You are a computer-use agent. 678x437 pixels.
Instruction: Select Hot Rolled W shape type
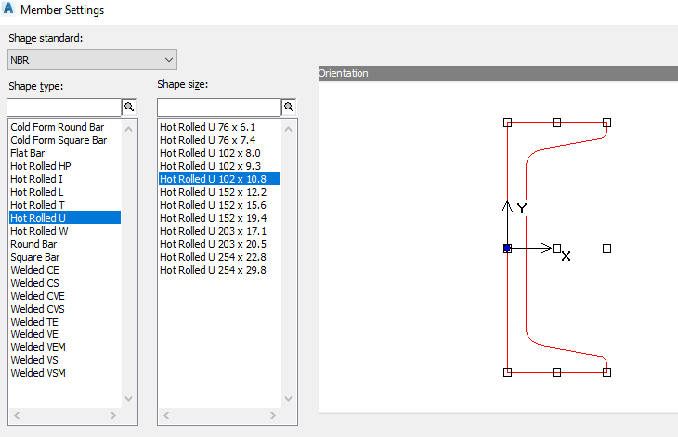[x=39, y=230]
